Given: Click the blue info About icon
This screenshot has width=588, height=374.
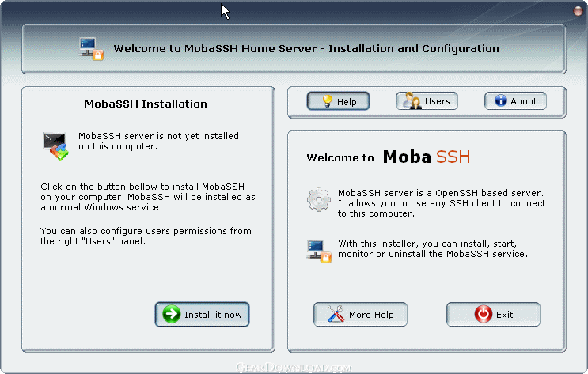Looking at the screenshot, I should 501,100.
